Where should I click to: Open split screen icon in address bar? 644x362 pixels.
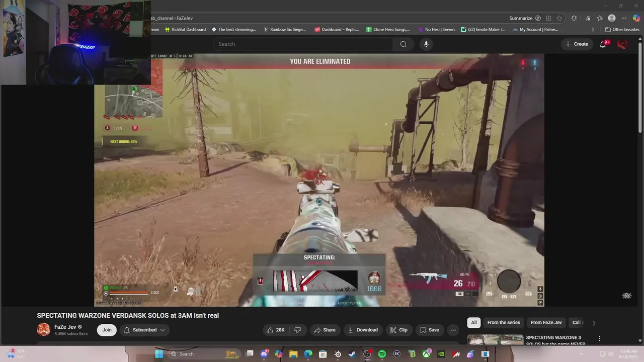pos(549,18)
